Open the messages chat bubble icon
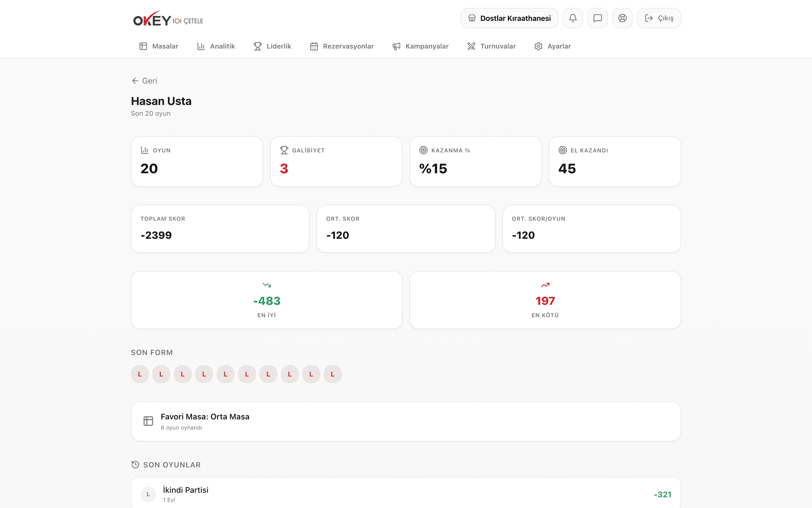 598,18
